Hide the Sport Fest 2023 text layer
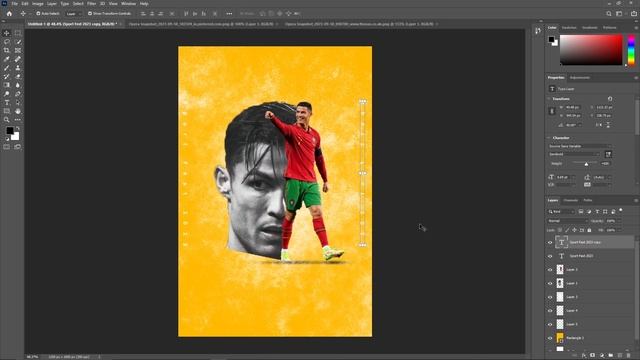The height and width of the screenshot is (360, 640). 550,256
